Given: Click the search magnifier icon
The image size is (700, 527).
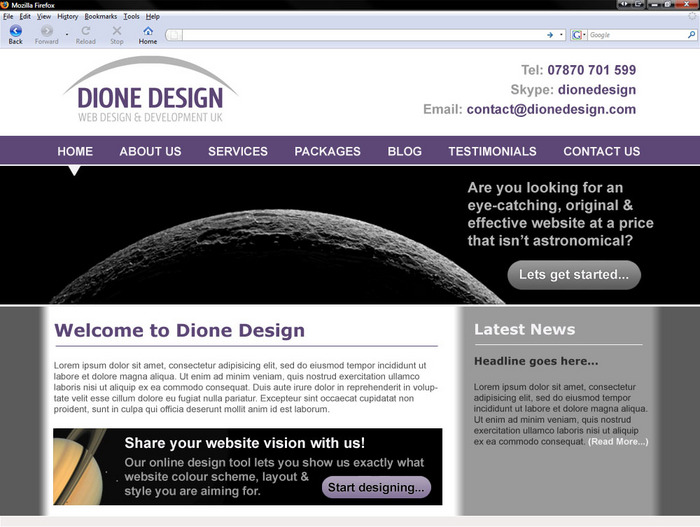Looking at the screenshot, I should coord(691,34).
